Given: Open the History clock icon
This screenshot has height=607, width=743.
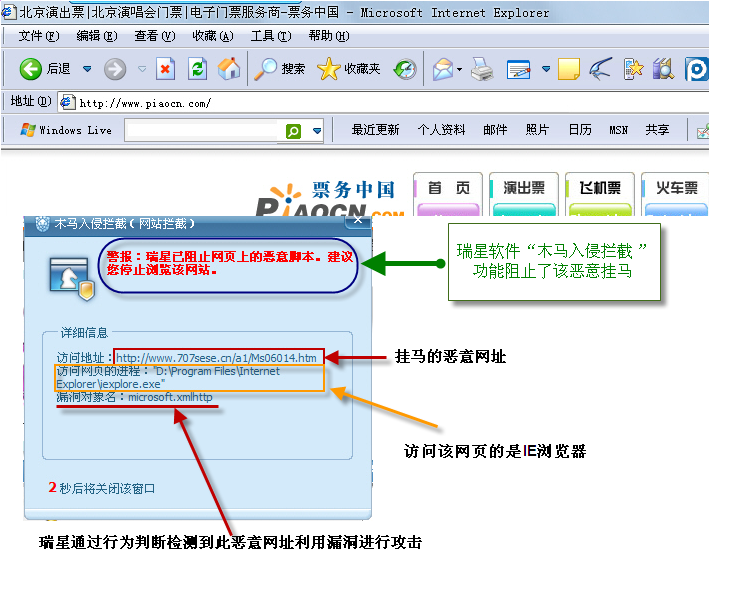Looking at the screenshot, I should [404, 69].
